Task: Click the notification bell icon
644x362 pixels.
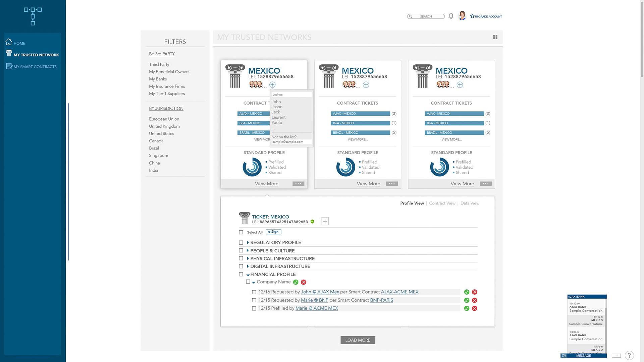Action: [451, 16]
